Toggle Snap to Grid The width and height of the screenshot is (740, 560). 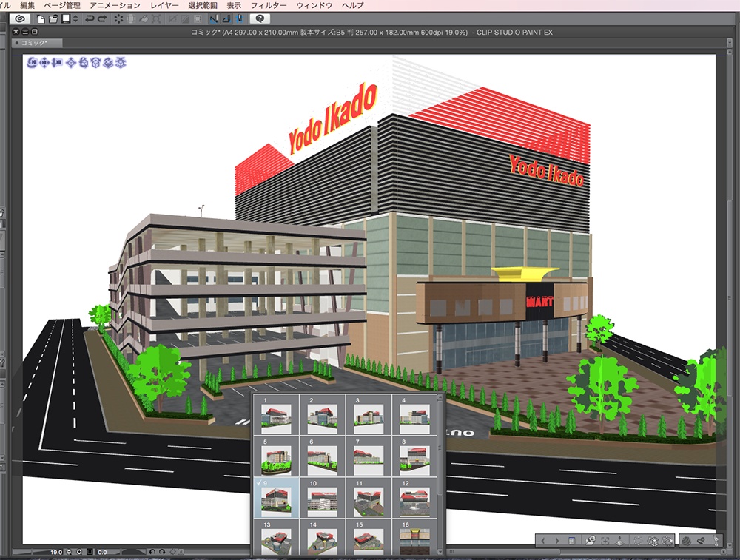(x=239, y=19)
